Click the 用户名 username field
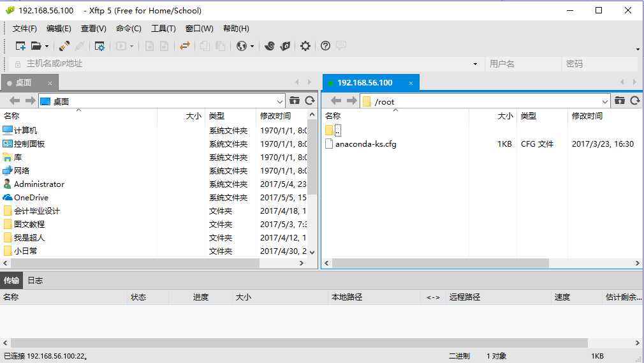Viewport: 644px width, 363px height. point(523,64)
